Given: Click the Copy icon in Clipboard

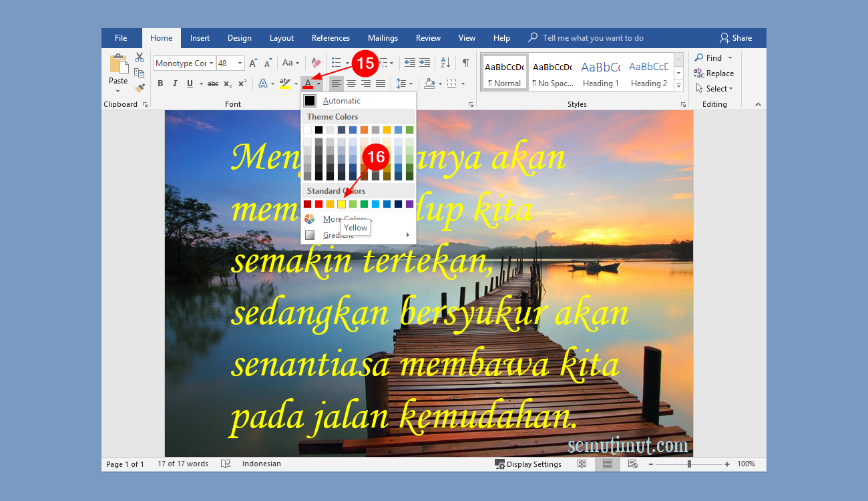Looking at the screenshot, I should (x=140, y=73).
